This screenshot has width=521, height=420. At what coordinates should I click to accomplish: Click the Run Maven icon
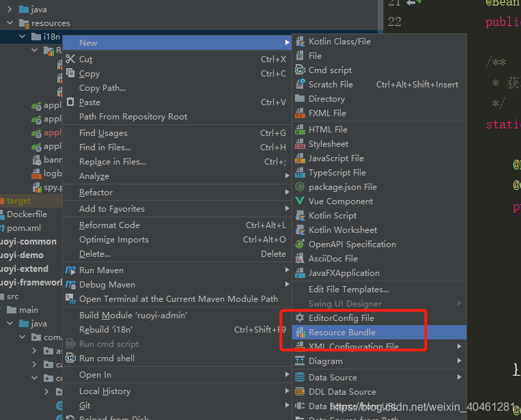pos(70,270)
